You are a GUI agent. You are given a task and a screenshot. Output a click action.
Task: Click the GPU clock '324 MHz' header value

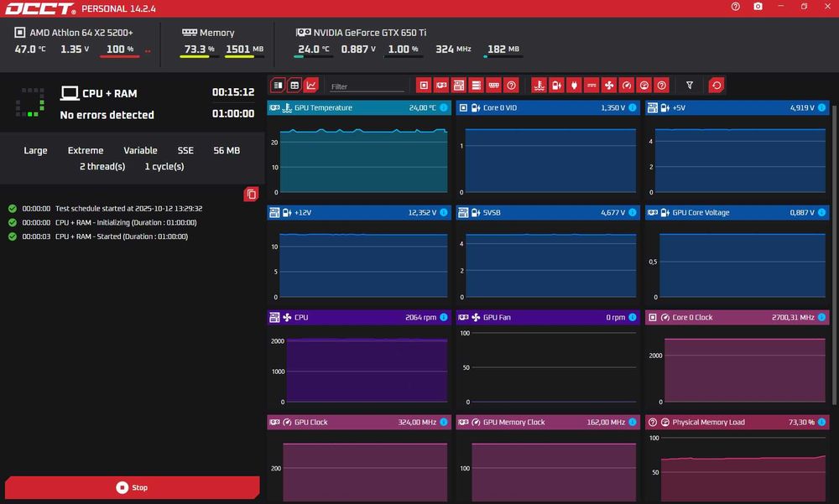[453, 49]
